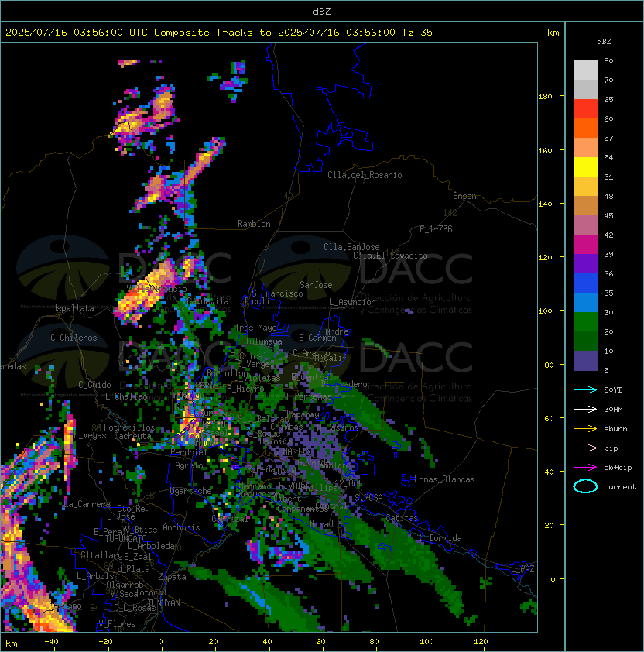The width and height of the screenshot is (644, 652).
Task: Click the 'Ugarteche' place label
Action: click(x=191, y=491)
